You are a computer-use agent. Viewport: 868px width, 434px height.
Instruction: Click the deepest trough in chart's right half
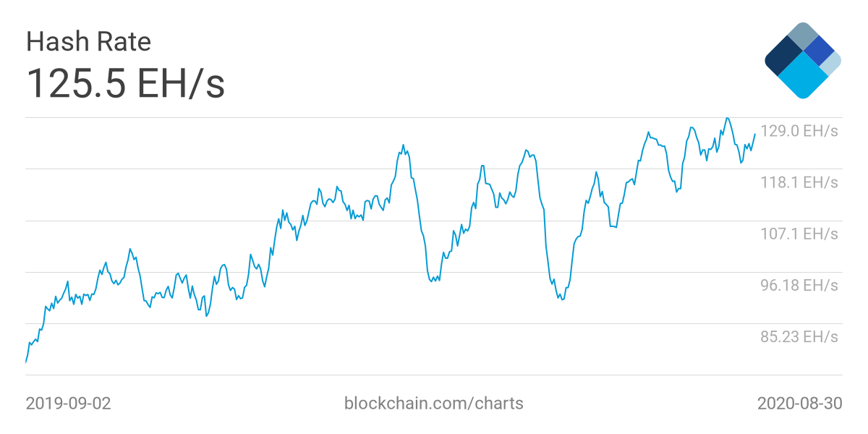click(x=561, y=299)
